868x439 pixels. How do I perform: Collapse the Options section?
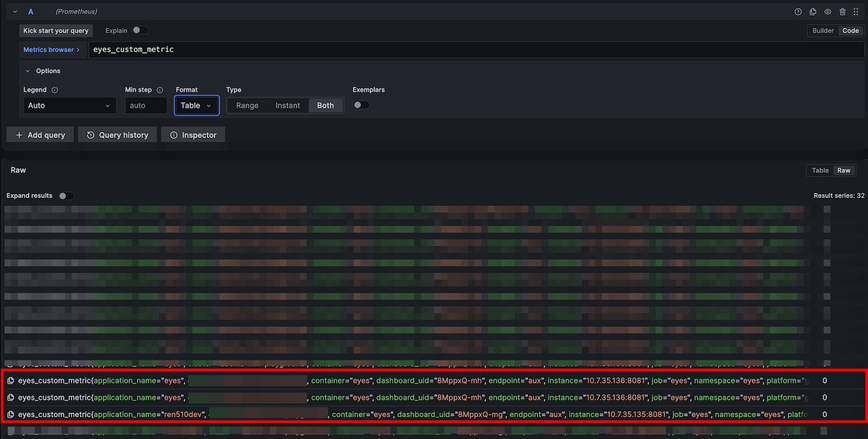28,71
